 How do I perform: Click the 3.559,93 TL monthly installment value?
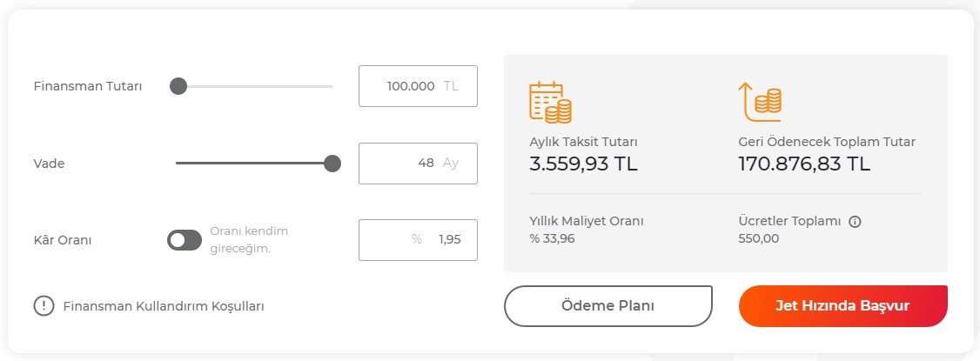point(584,164)
